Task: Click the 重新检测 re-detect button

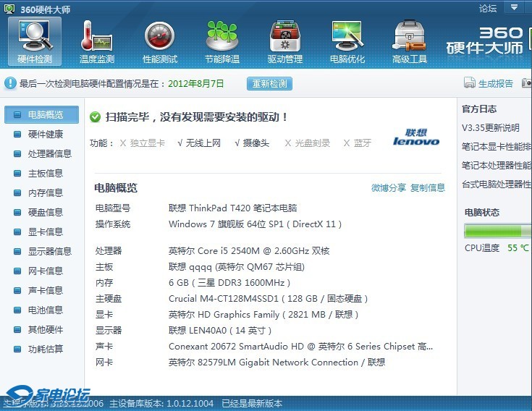Action: click(x=269, y=83)
